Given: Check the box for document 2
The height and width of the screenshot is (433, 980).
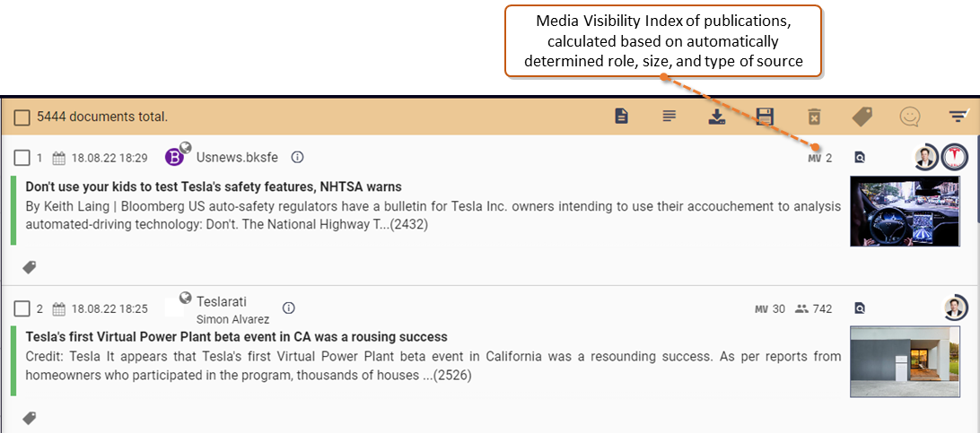Looking at the screenshot, I should [x=22, y=308].
